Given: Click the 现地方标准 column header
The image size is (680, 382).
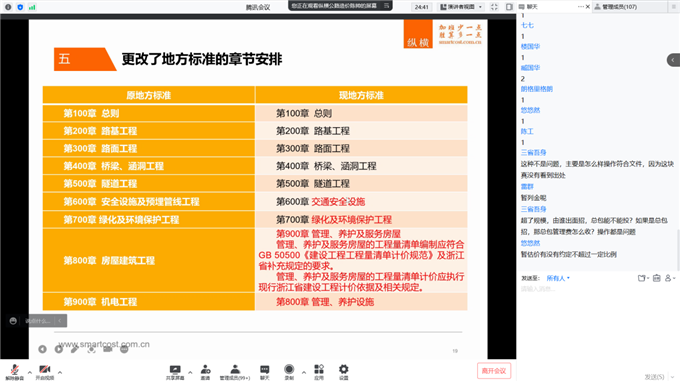Looking at the screenshot, I should [361, 95].
